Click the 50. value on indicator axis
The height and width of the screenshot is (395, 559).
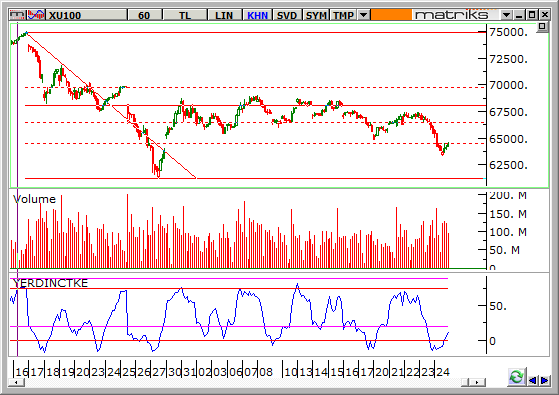pos(498,306)
